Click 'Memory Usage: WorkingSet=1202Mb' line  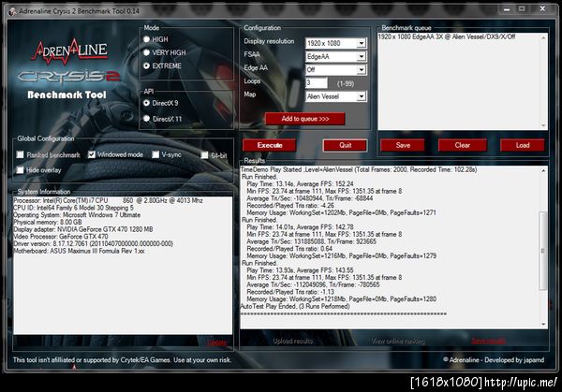341,212
